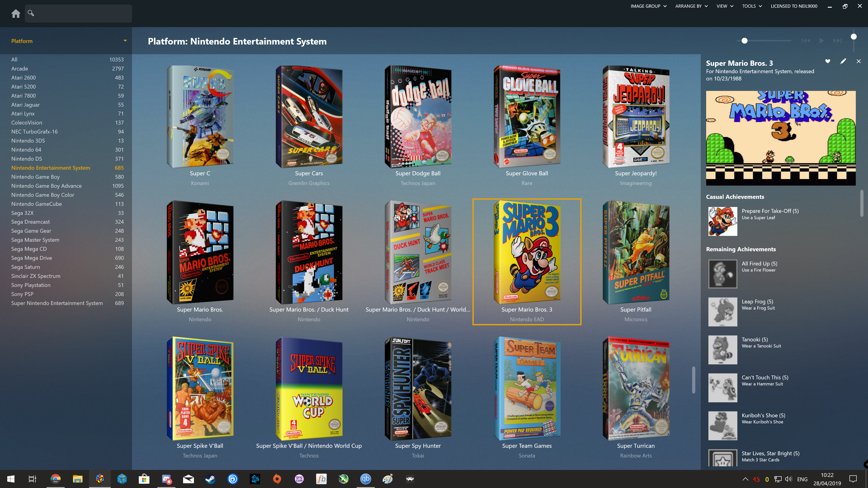Open Steam from taskbar
This screenshot has width=868, height=488.
click(x=211, y=479)
